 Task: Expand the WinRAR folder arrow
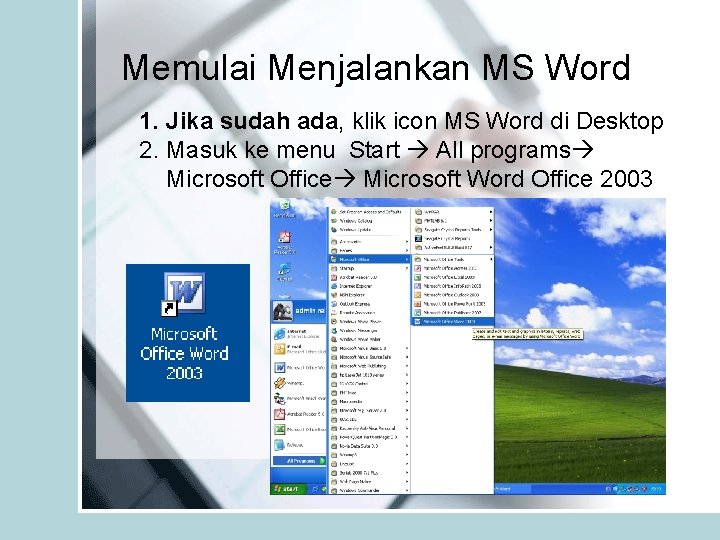(491, 212)
